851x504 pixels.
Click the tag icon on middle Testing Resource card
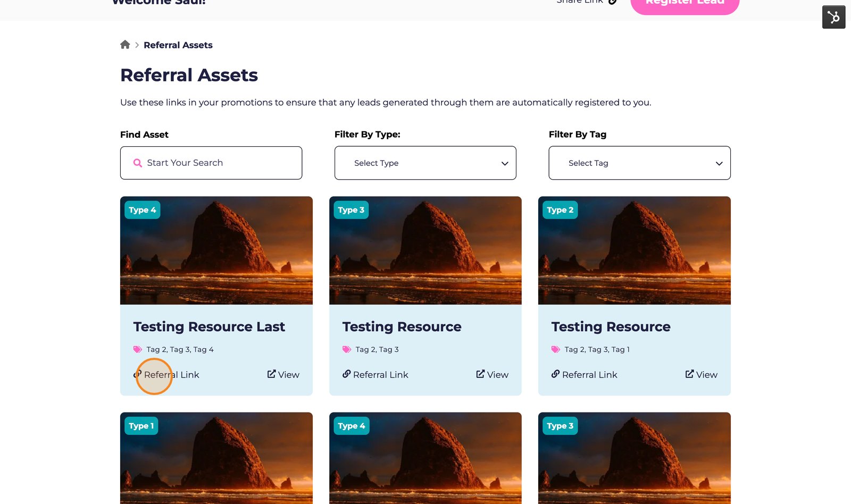coord(346,349)
